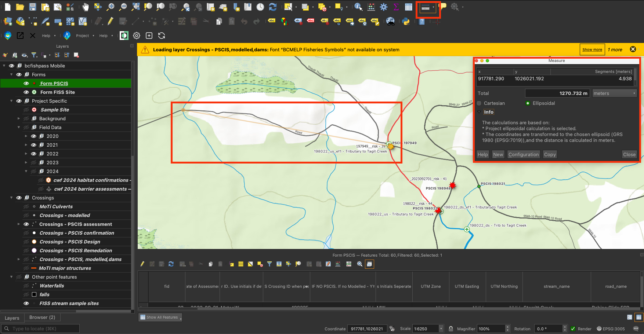The image size is (644, 334).
Task: Open the Scale dropdown
Action: [x=441, y=329]
